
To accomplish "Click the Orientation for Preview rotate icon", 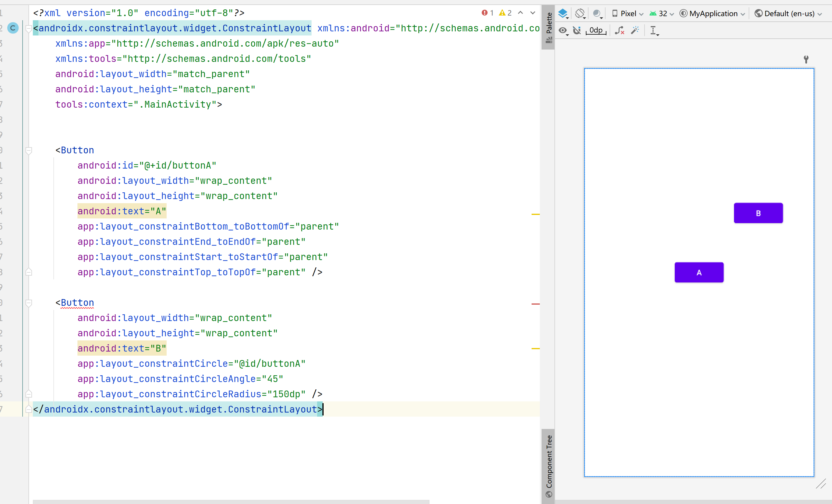I will tap(580, 13).
